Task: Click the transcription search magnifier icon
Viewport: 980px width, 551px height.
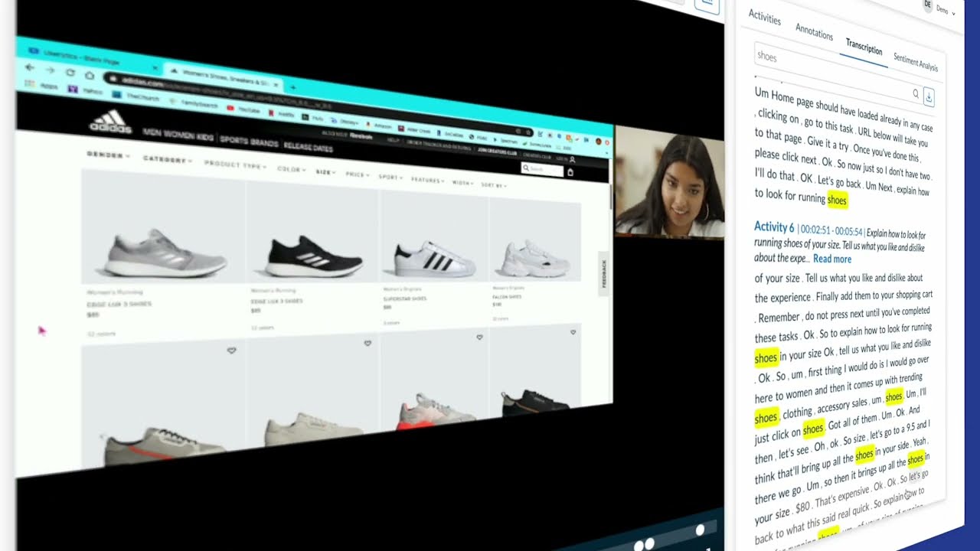Action: tap(916, 93)
